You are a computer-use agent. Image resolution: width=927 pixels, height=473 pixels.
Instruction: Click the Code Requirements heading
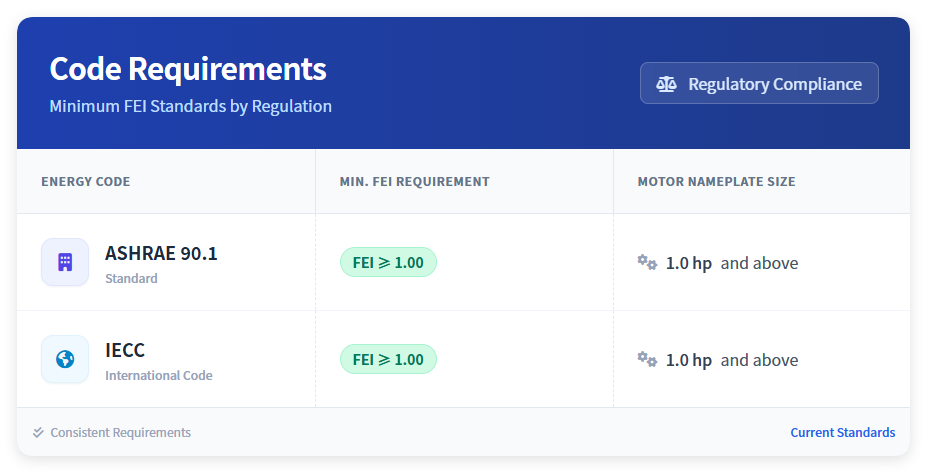tap(188, 69)
